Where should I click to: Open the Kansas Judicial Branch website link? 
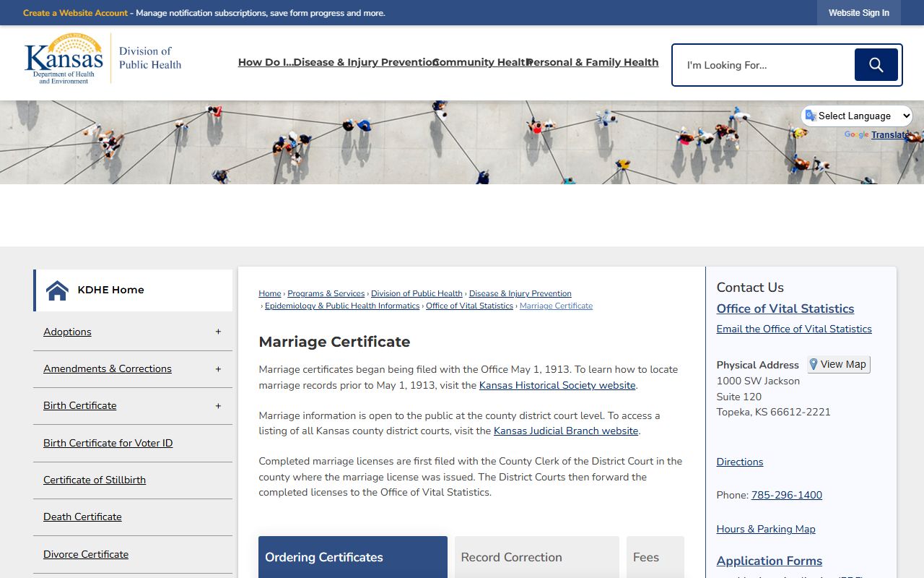pos(566,431)
